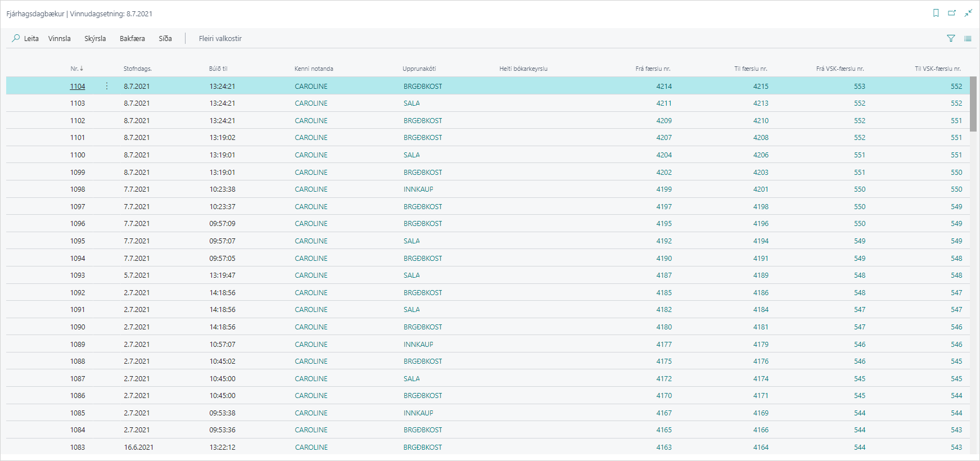The image size is (980, 461).
Task: Expand the Síða menu
Action: coord(165,38)
